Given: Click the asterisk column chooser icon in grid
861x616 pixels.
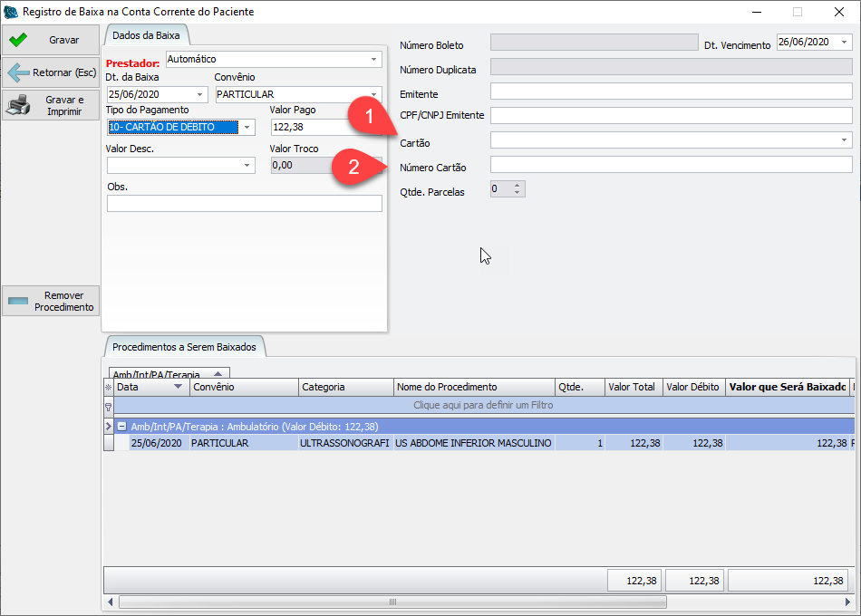Looking at the screenshot, I should [109, 388].
